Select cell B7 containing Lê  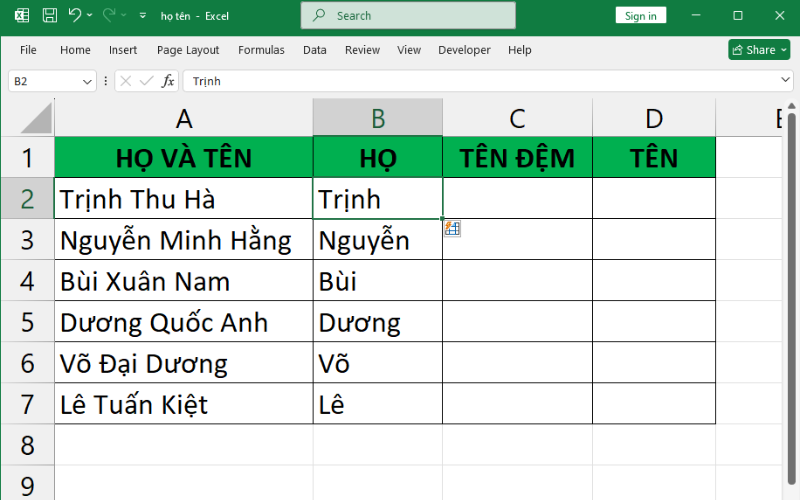pos(378,404)
